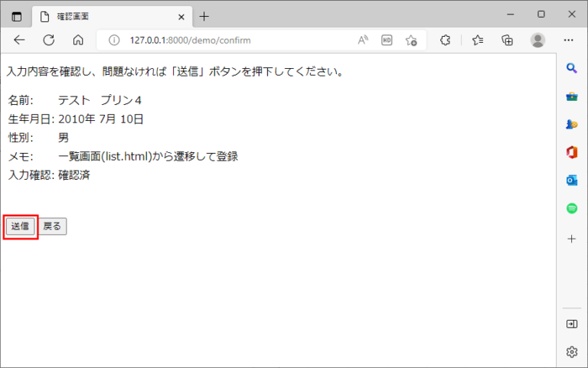The image size is (588, 368).
Task: Open the Collections icon
Action: [x=507, y=40]
